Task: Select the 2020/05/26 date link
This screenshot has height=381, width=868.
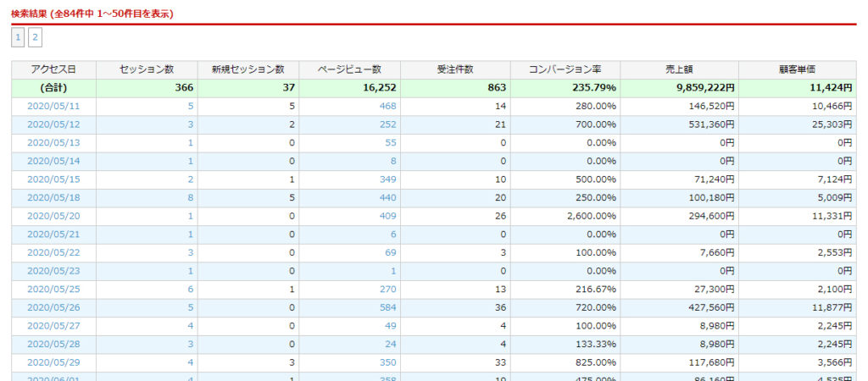Action: pyautogui.click(x=53, y=307)
